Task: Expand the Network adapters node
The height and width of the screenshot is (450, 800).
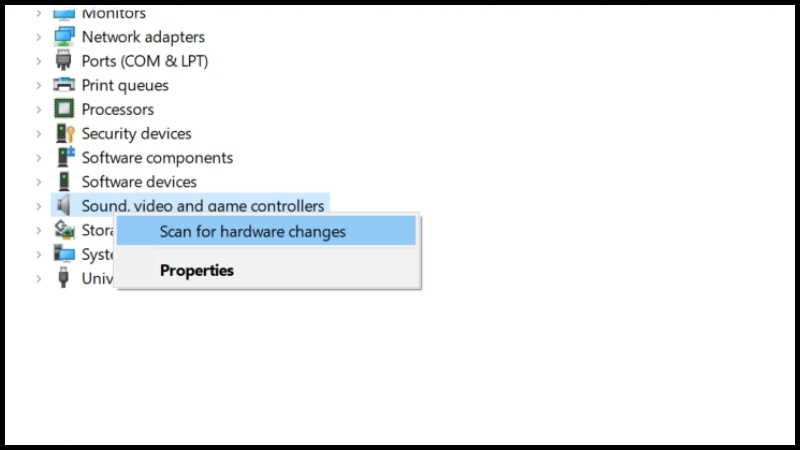Action: [39, 37]
